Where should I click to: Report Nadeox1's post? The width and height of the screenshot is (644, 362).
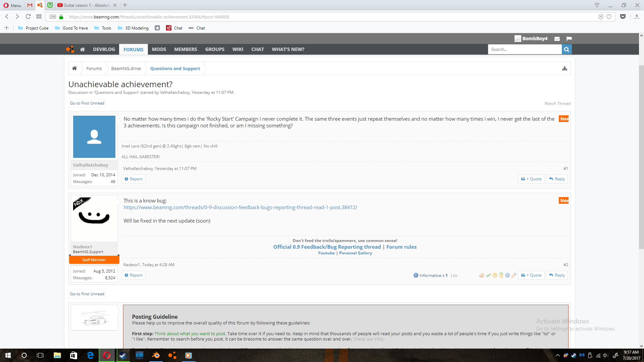click(133, 275)
